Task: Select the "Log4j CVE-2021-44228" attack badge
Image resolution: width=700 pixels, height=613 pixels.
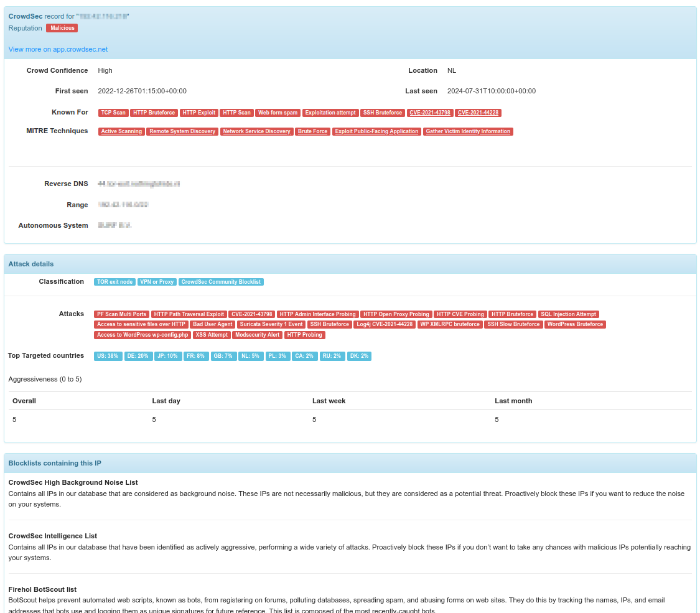Action: [x=385, y=324]
